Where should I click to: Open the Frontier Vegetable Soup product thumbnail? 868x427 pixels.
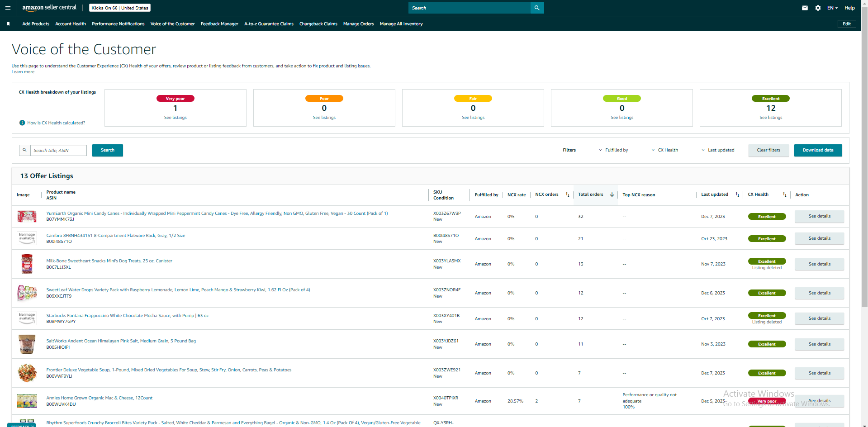click(27, 373)
